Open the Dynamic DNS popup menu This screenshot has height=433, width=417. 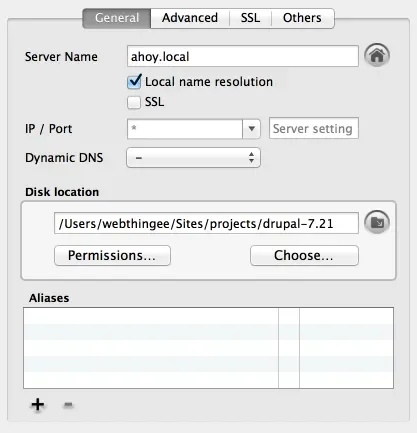[193, 158]
